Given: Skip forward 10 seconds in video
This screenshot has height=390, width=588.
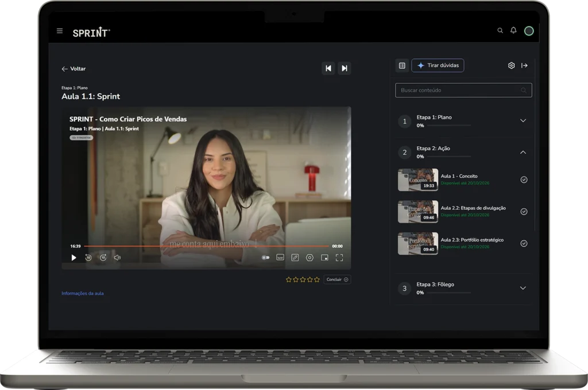Looking at the screenshot, I should tap(103, 258).
